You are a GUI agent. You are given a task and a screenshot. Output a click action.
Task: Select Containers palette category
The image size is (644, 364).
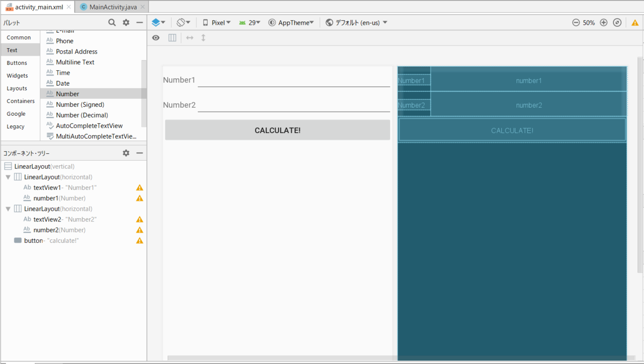[x=20, y=101]
